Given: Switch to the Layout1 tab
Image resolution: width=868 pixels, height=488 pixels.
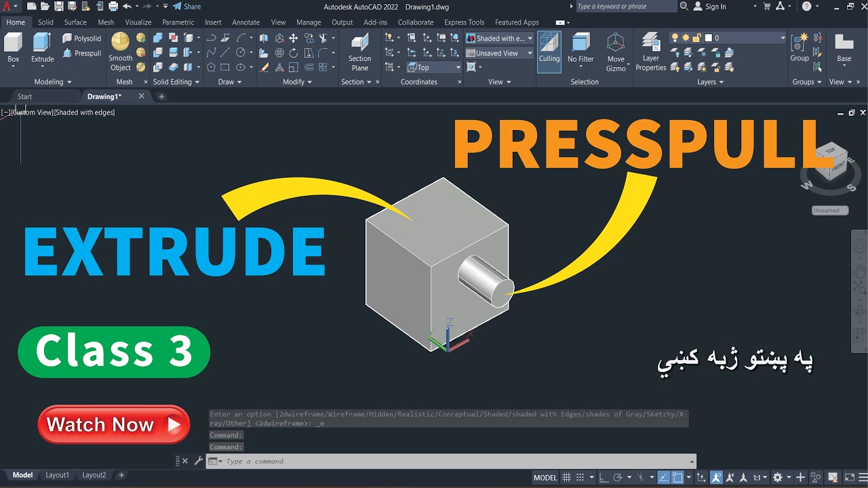Looking at the screenshot, I should tap(57, 475).
